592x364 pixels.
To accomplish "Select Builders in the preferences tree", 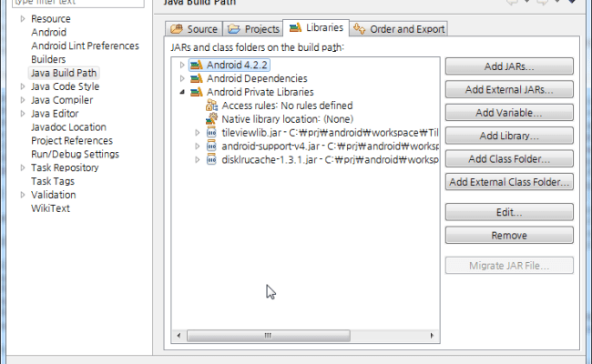I will (x=48, y=59).
